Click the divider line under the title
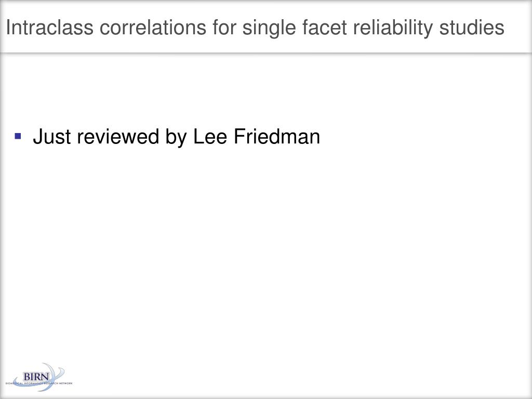The height and width of the screenshot is (399, 532). pyautogui.click(x=266, y=53)
